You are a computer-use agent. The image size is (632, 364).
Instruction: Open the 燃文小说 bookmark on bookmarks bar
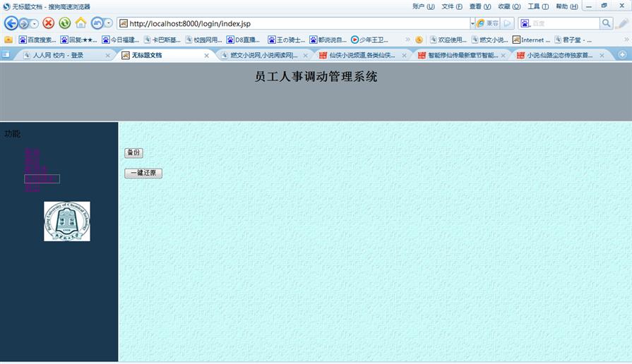tap(490, 40)
